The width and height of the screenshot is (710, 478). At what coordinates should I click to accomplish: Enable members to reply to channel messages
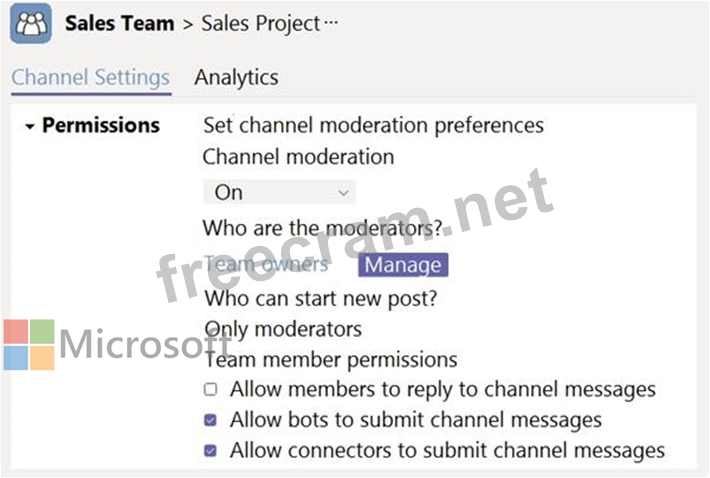tap(210, 390)
